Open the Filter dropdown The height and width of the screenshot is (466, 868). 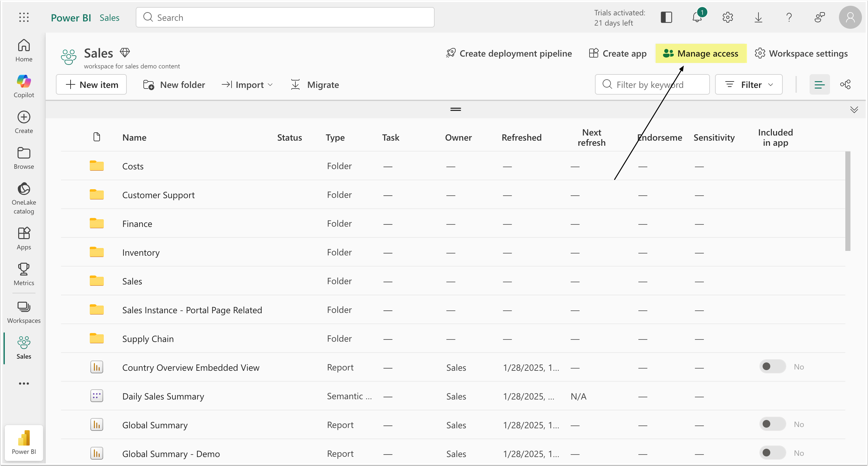pos(748,85)
